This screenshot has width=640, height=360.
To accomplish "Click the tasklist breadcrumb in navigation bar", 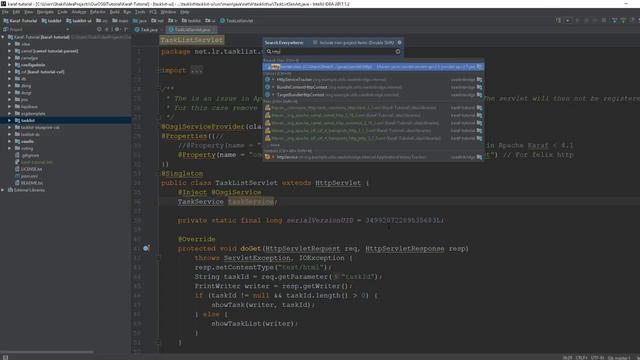I will tap(51, 21).
